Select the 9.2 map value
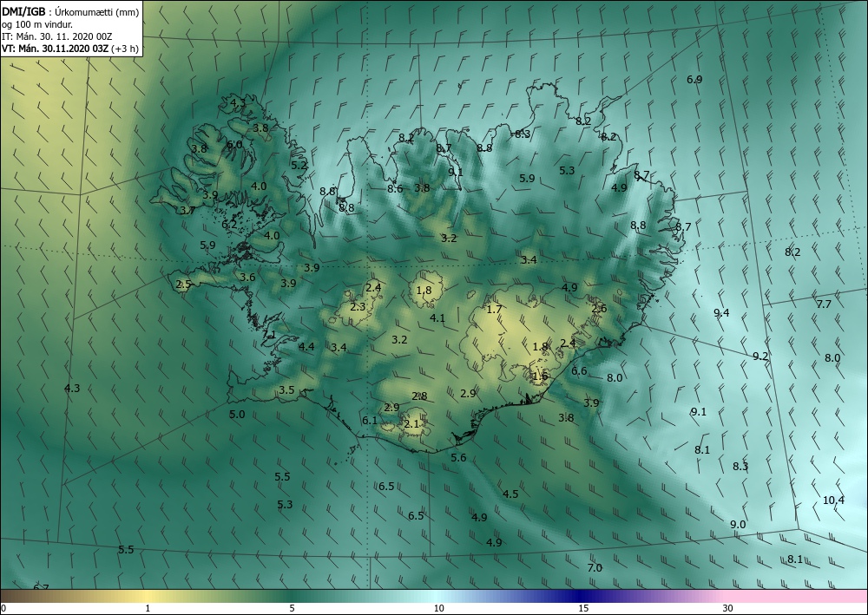This screenshot has height=615, width=868. click(x=760, y=357)
